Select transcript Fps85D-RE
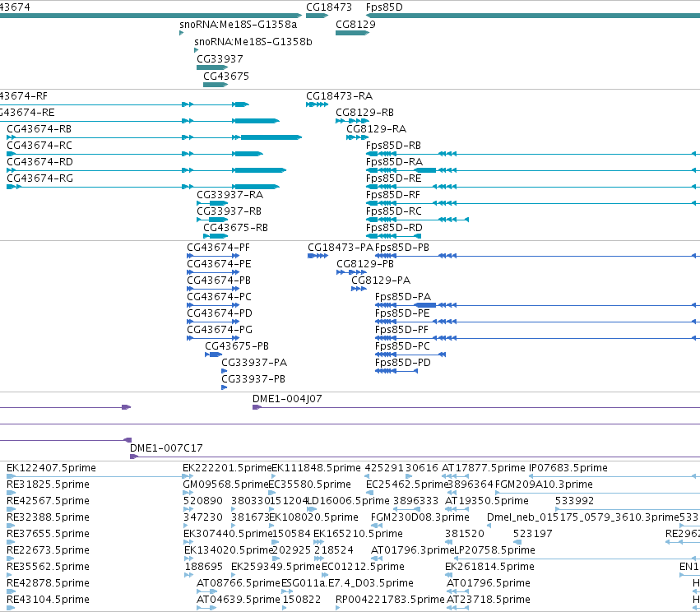This screenshot has width=700, height=612. (x=393, y=179)
